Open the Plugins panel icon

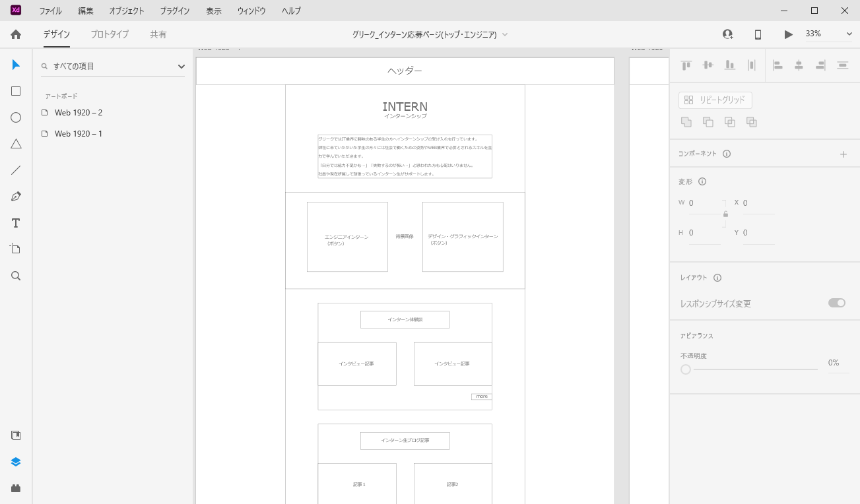(x=16, y=488)
